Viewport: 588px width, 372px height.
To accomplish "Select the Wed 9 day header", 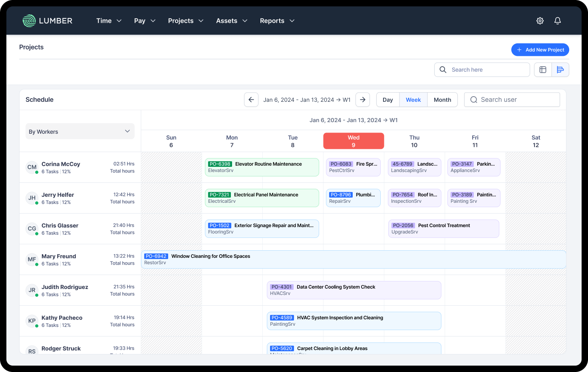I will (354, 141).
